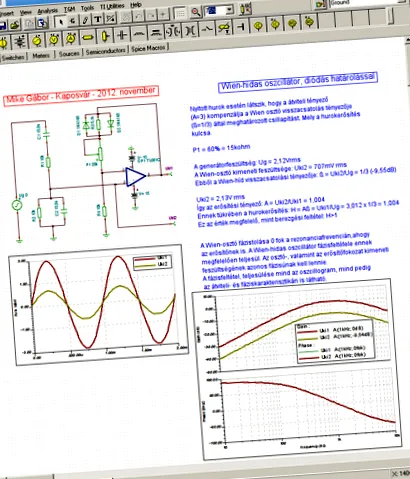Screen dimensions: 410x479
Task: Select the arrow pointer tool
Action: click(x=60, y=22)
